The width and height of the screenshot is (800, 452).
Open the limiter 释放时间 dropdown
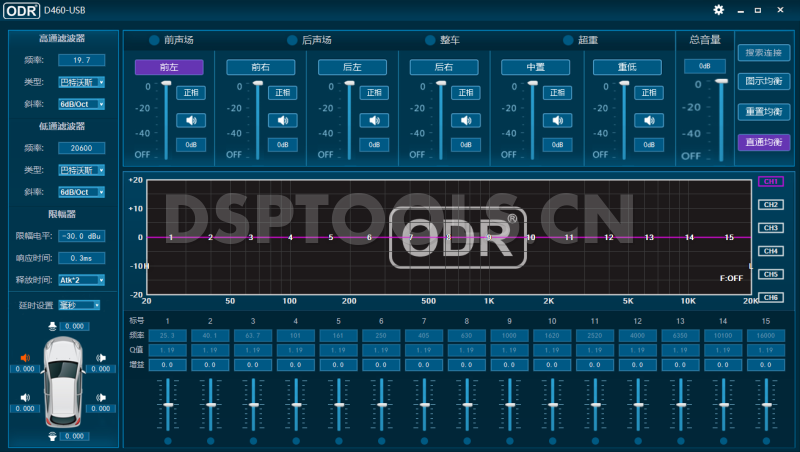[x=82, y=280]
